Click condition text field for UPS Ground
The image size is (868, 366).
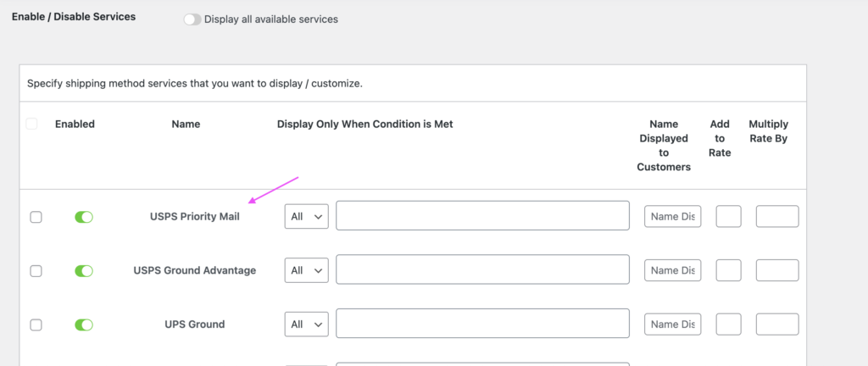[x=482, y=324]
